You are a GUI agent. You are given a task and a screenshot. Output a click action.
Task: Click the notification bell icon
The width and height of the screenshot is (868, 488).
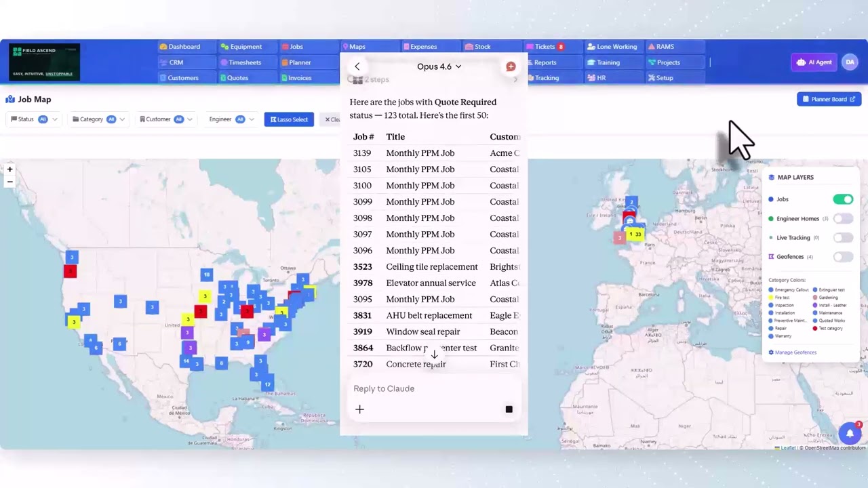pyautogui.click(x=849, y=434)
